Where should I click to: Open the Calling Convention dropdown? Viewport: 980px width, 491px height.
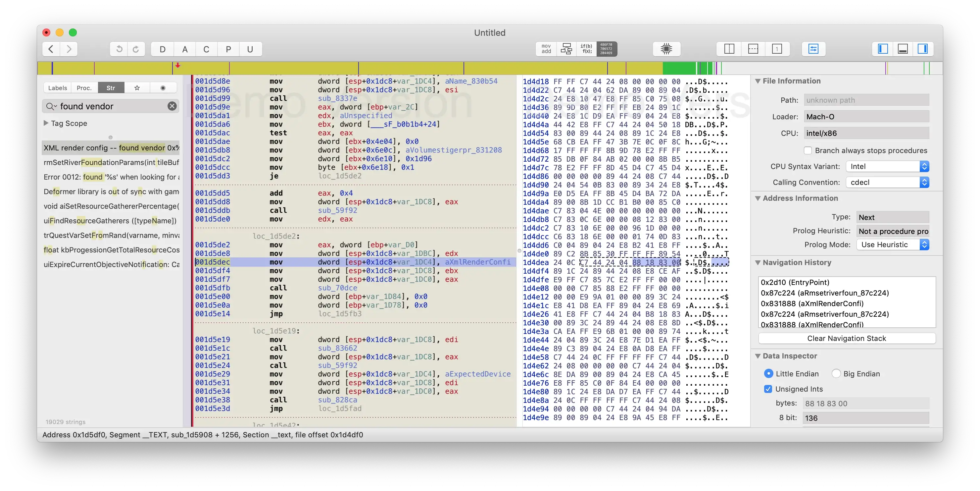pyautogui.click(x=888, y=182)
